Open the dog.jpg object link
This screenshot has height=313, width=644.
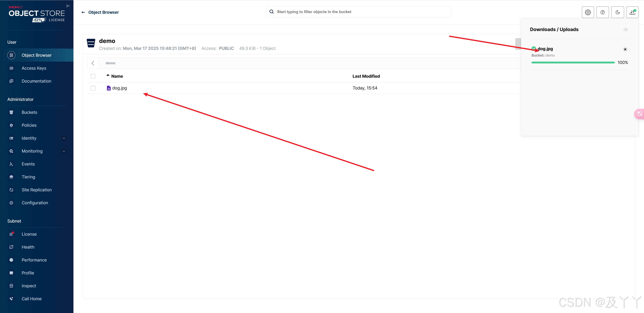point(120,88)
